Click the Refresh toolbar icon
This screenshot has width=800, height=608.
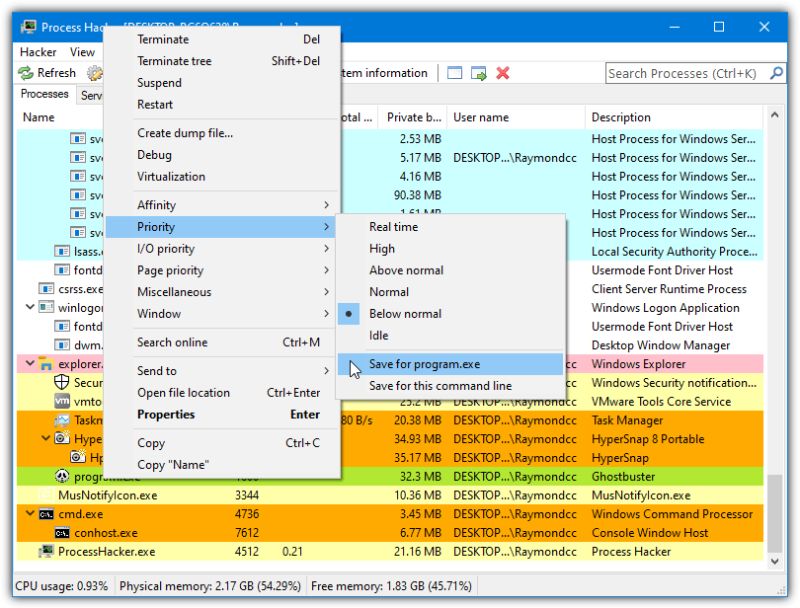(26, 73)
